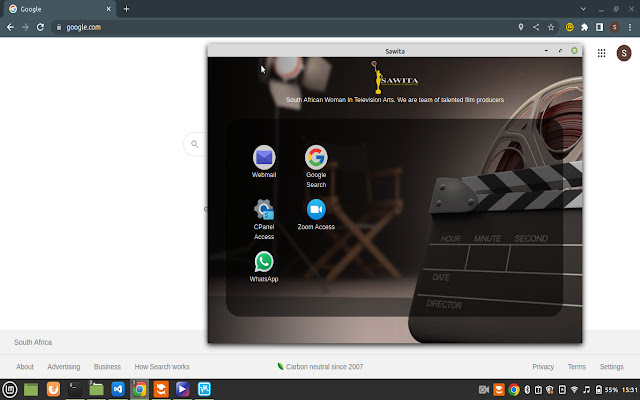Click the South Africa location text

click(x=33, y=342)
